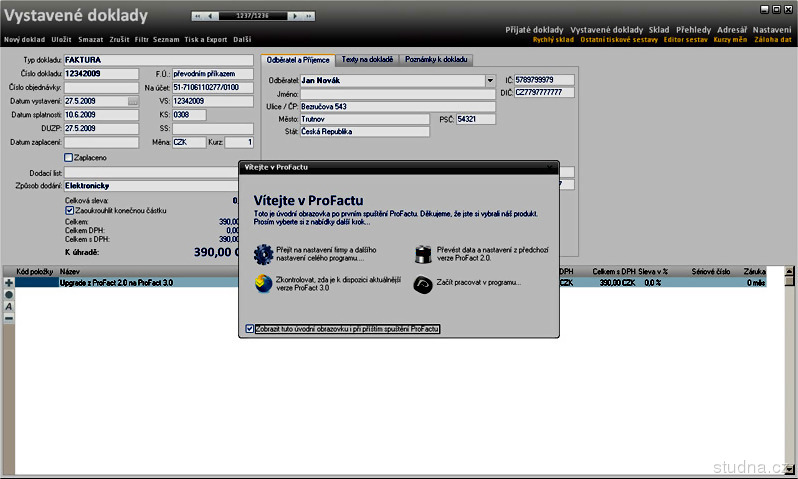798x479 pixels.
Task: Click the Číslo objednávky field
Action: tap(101, 88)
